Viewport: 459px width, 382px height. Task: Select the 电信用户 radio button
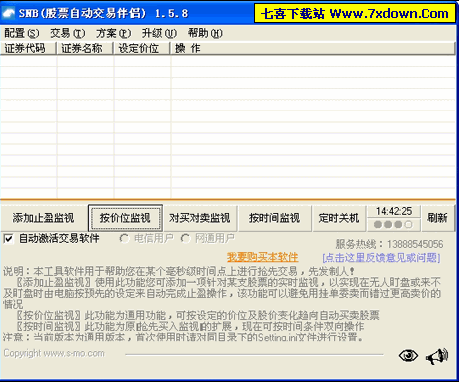[x=124, y=238]
